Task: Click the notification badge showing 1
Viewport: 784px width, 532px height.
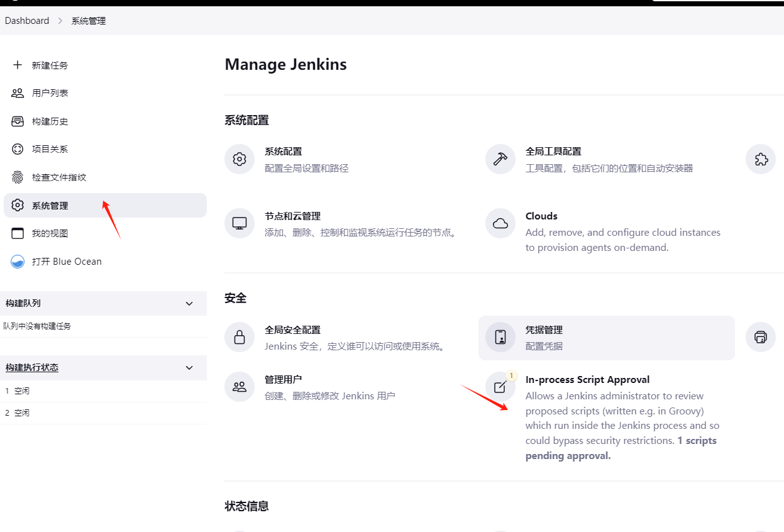Action: (511, 376)
